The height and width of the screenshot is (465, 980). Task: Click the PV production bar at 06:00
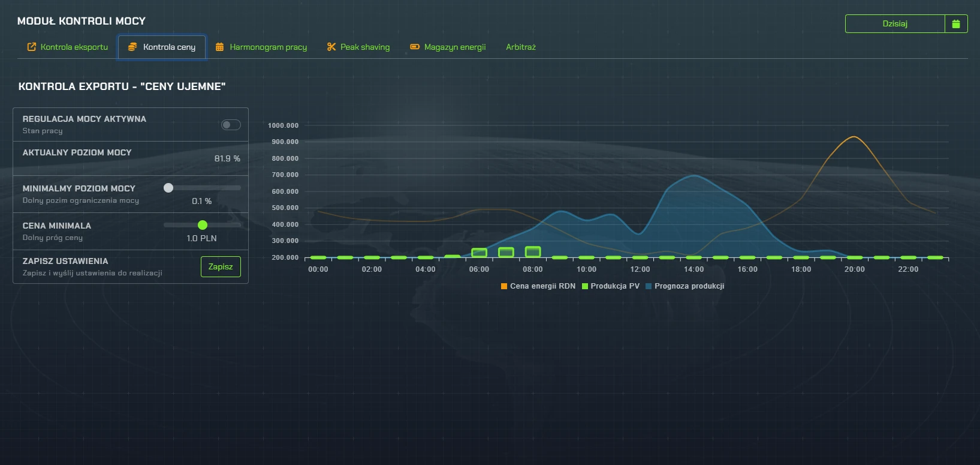tap(480, 253)
